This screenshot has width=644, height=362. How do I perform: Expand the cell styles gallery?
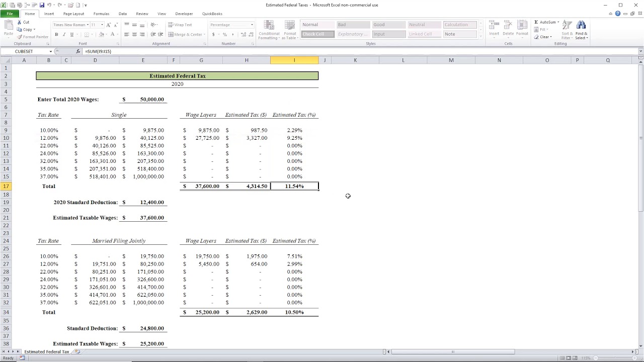pyautogui.click(x=480, y=37)
